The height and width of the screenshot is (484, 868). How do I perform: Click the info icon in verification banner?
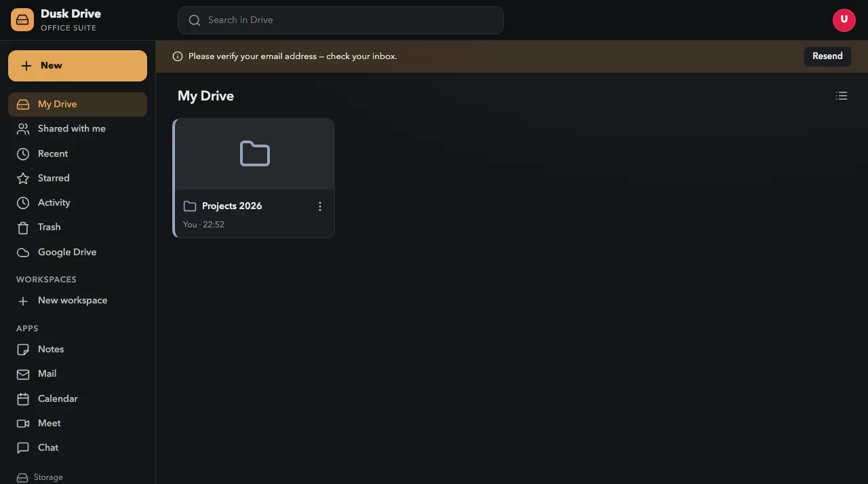point(178,56)
